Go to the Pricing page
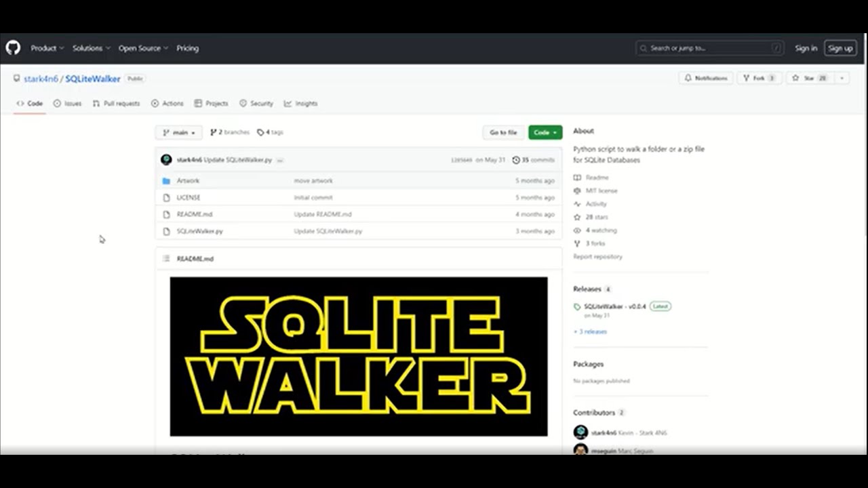 pos(188,48)
